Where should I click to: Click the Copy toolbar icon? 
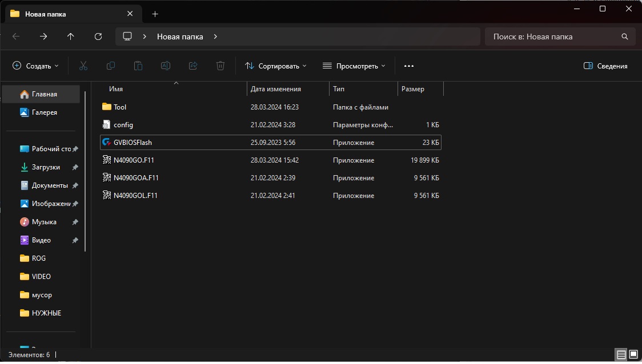click(111, 66)
